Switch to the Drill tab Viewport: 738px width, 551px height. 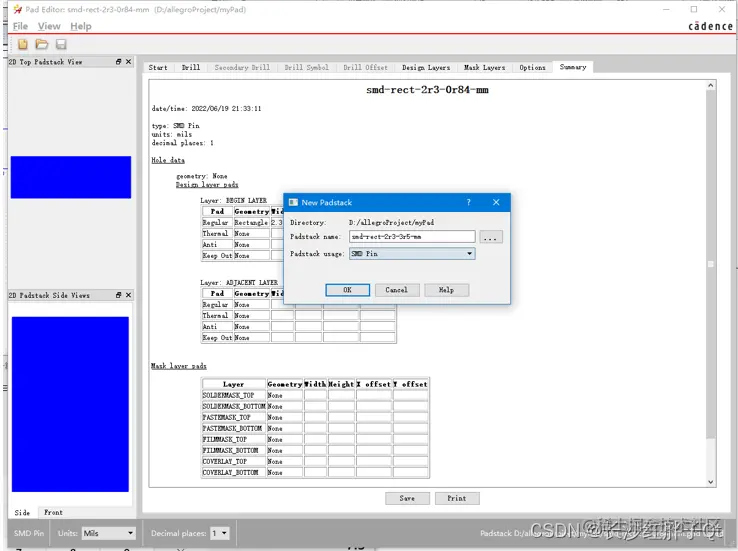[x=191, y=68]
